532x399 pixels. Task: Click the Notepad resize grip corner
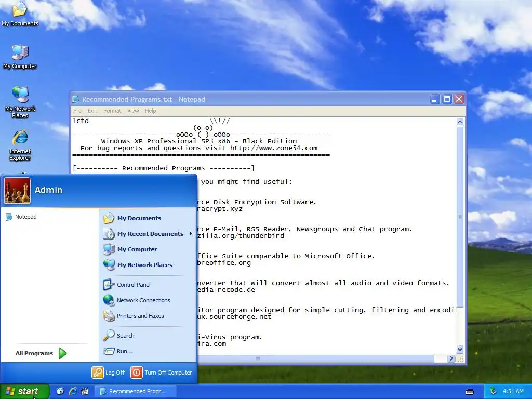(x=460, y=358)
